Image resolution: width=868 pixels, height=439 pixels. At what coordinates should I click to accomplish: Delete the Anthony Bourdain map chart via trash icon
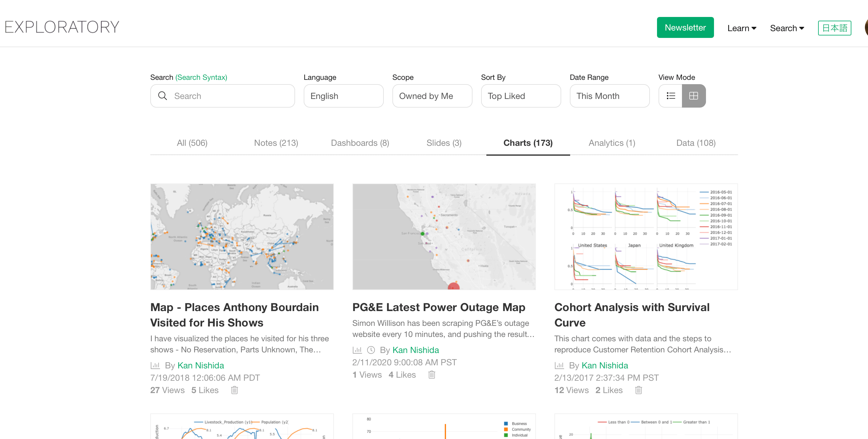(x=234, y=390)
